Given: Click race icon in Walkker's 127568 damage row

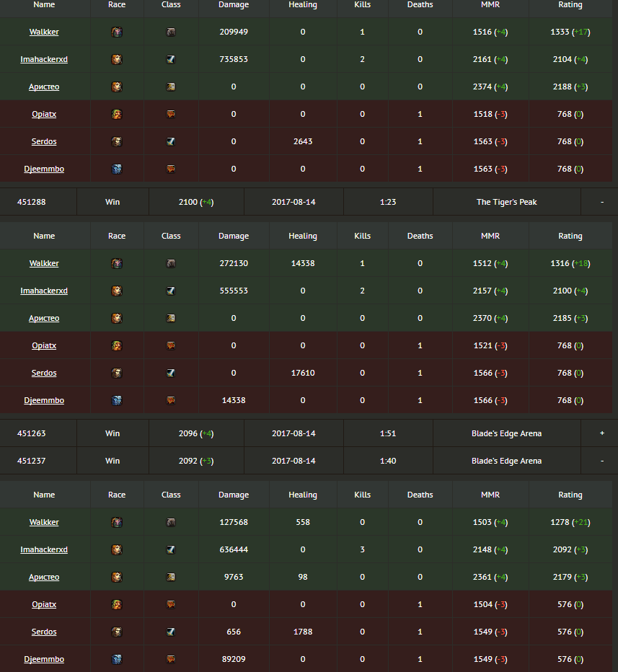Looking at the screenshot, I should point(117,523).
